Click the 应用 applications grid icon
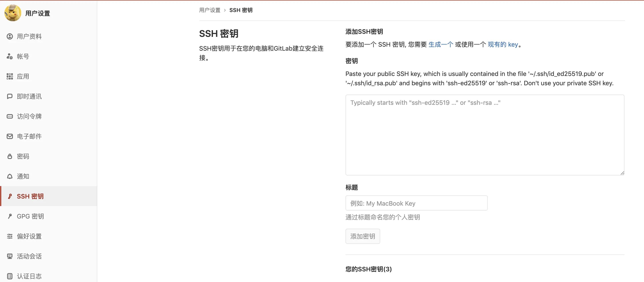Screen dimensions: 644x282 (x=10, y=77)
